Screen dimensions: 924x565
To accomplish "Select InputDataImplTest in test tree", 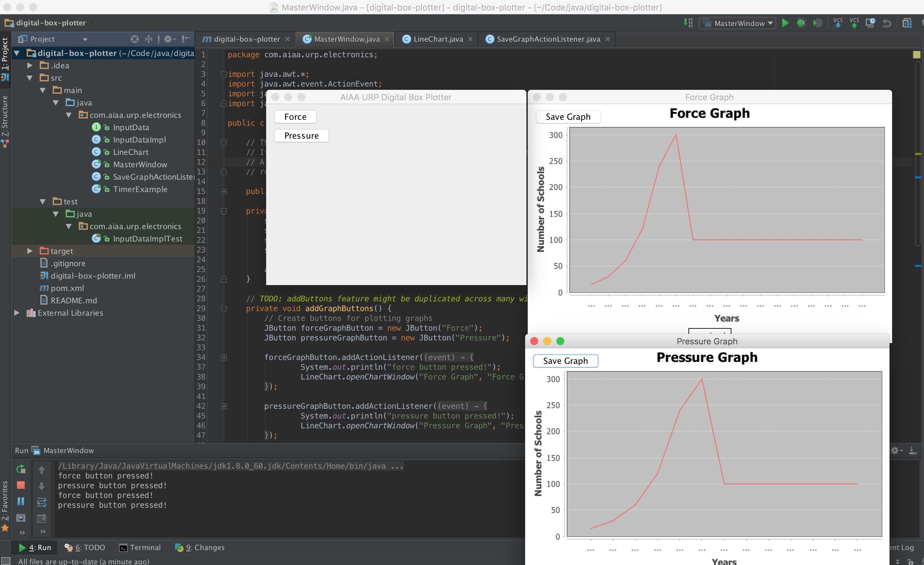I will tap(147, 239).
